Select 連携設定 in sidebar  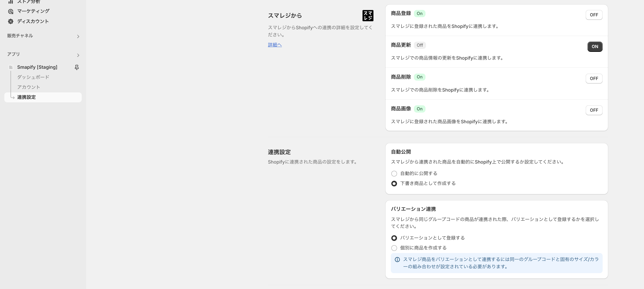coord(43,97)
